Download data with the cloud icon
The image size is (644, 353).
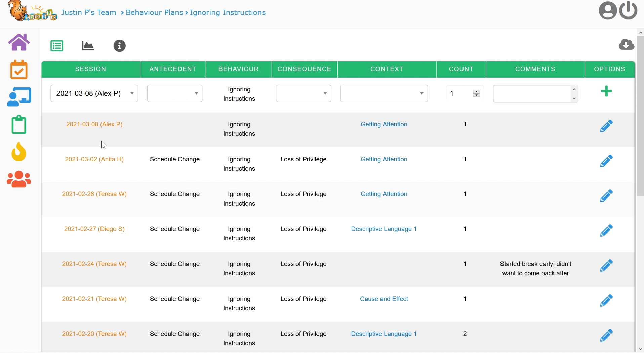626,45
